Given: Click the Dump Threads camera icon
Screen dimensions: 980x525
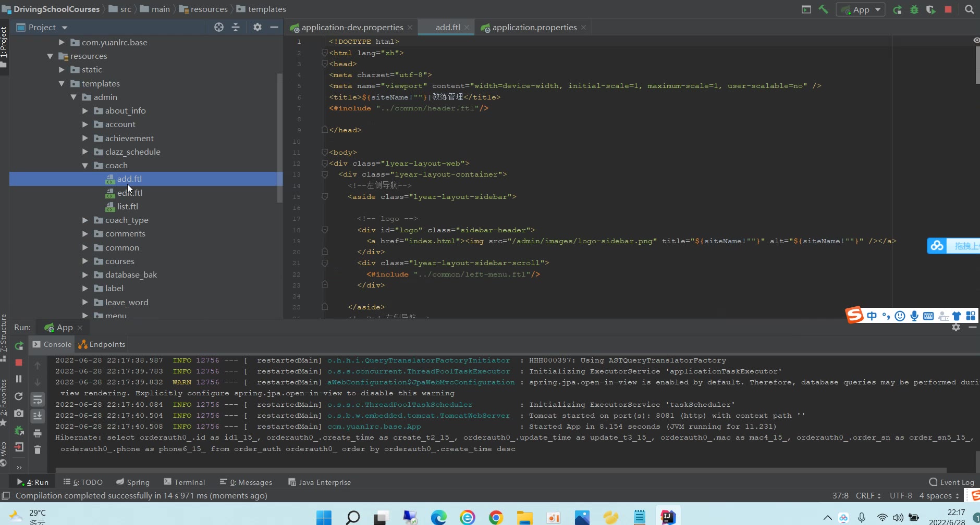Looking at the screenshot, I should click(19, 413).
